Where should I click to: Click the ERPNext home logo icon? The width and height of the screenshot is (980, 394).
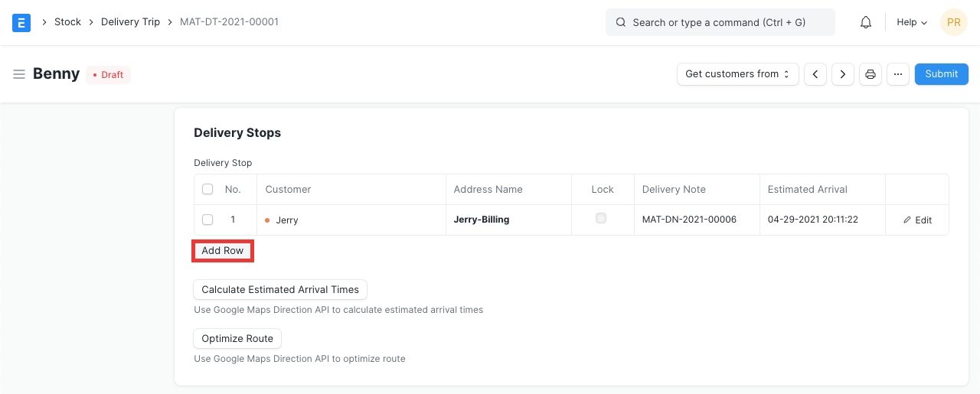click(x=21, y=22)
